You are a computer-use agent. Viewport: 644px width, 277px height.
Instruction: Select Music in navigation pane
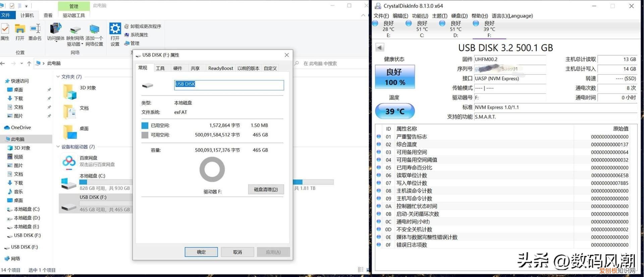point(18,192)
